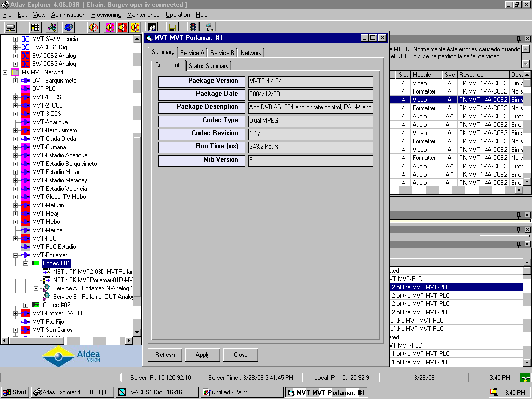Viewport: 532px width, 399px height.
Task: Click the blue globe toolbar icon
Action: point(69,28)
